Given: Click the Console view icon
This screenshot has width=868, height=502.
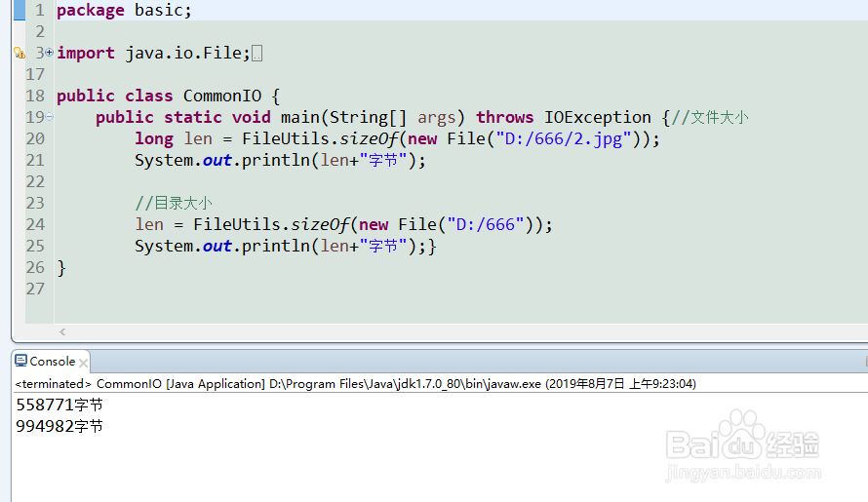Looking at the screenshot, I should (21, 361).
